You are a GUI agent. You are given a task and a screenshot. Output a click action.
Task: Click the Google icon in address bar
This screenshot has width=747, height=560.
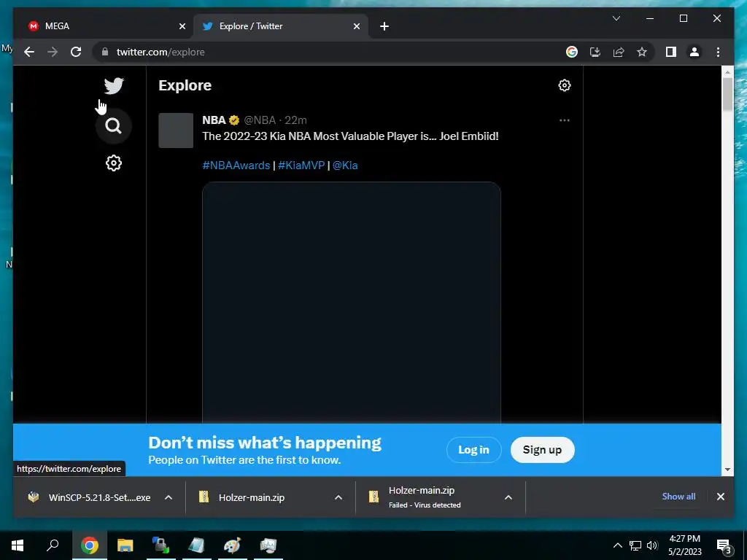(572, 52)
